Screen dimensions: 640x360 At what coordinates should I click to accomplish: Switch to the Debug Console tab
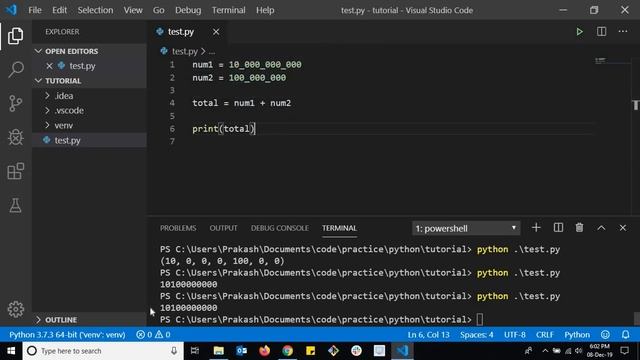tap(280, 228)
